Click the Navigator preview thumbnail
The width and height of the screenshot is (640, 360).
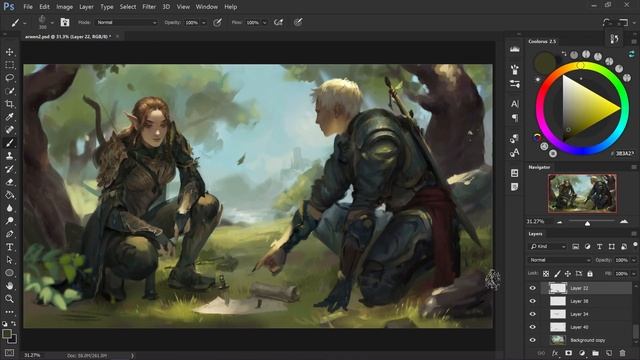(582, 193)
